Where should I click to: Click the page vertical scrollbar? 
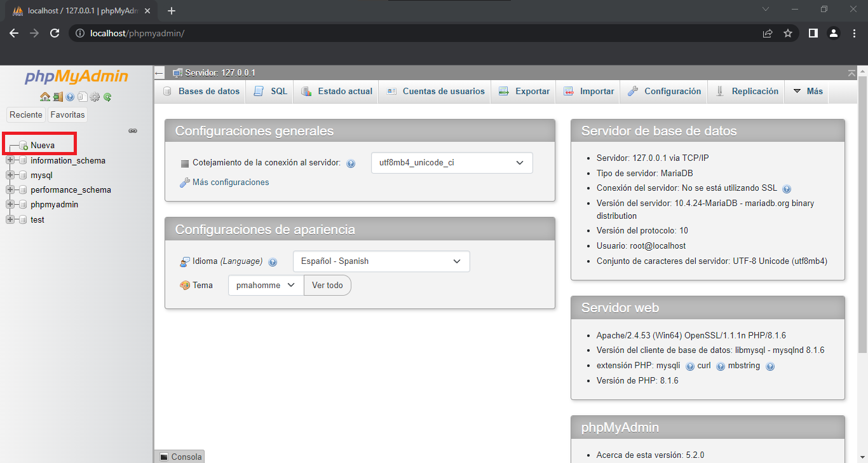(x=862, y=216)
